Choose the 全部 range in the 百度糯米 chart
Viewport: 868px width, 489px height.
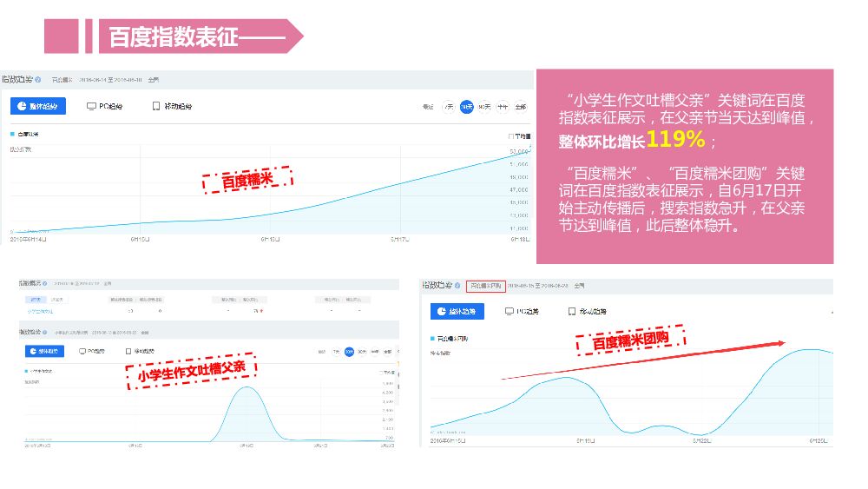point(520,107)
